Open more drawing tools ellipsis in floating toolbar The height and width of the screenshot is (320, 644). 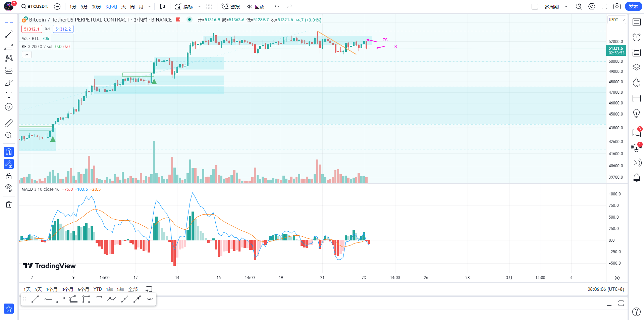[x=150, y=299]
